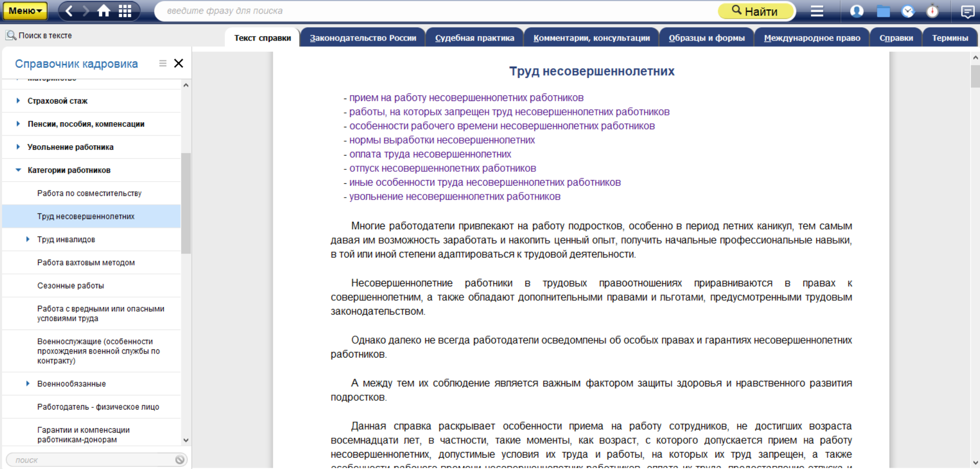Screen dimensions: 980x469
Task: Follow link иные особенности труда несовершеннолетних
Action: (x=485, y=182)
